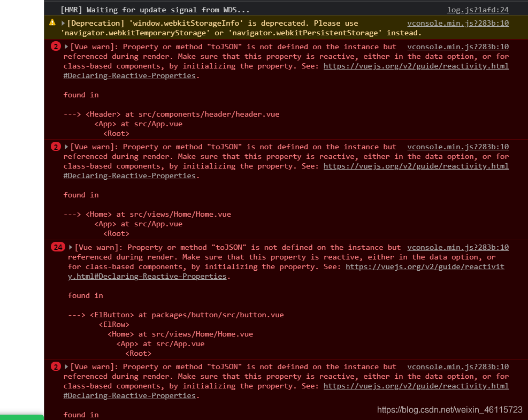Expand the last Vue warn error at bottom
This screenshot has height=420, width=528.
[66, 367]
